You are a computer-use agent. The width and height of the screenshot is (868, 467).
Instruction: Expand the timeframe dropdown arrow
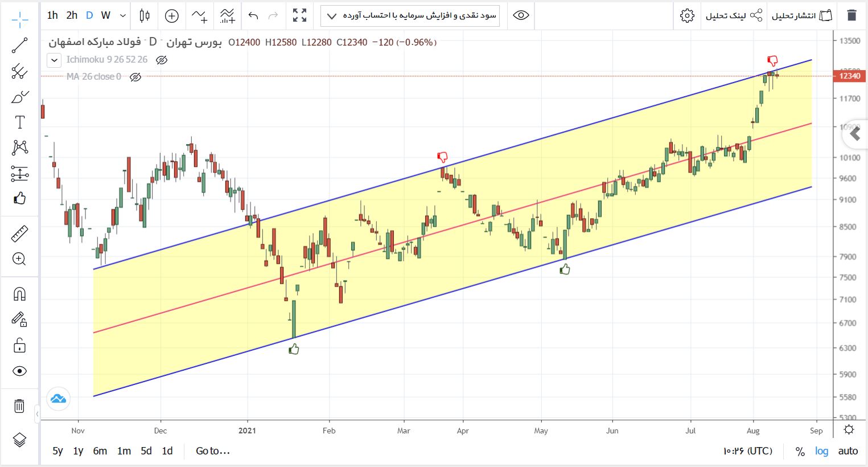(123, 16)
